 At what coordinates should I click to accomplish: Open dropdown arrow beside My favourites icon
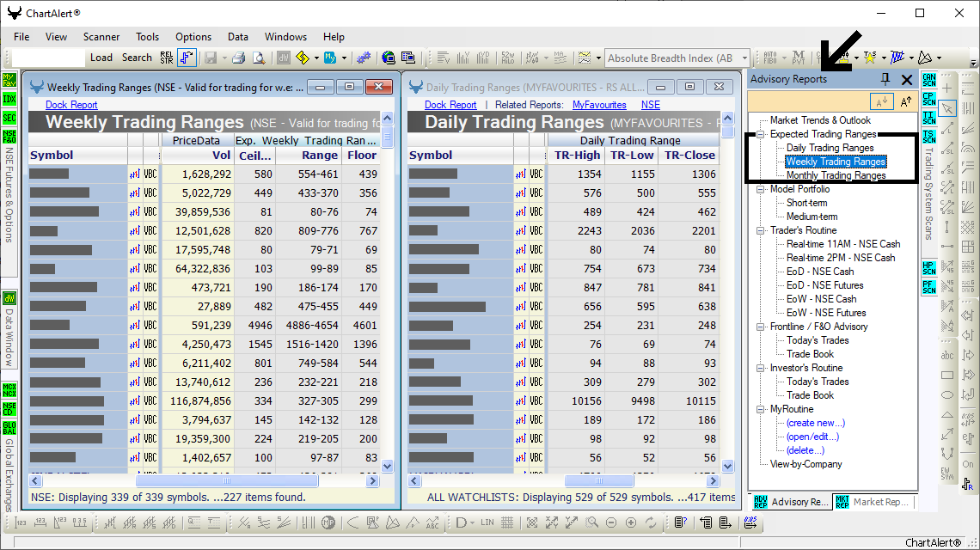pos(344,58)
